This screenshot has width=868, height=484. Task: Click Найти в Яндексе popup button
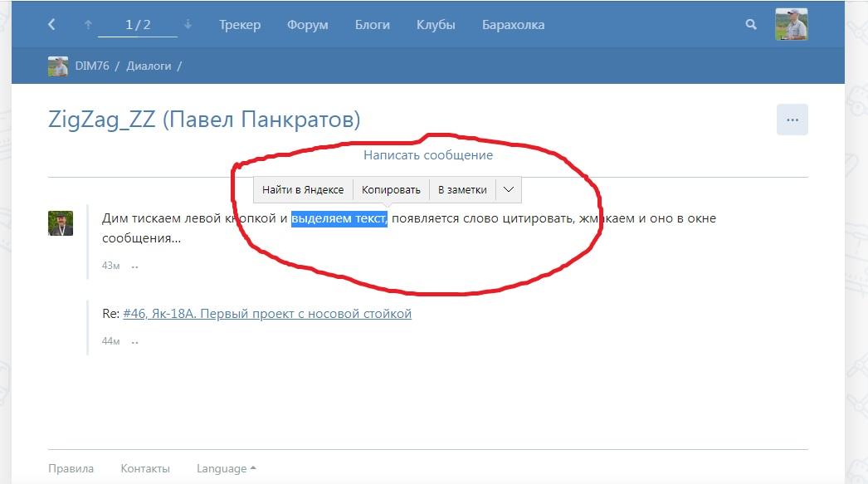303,190
